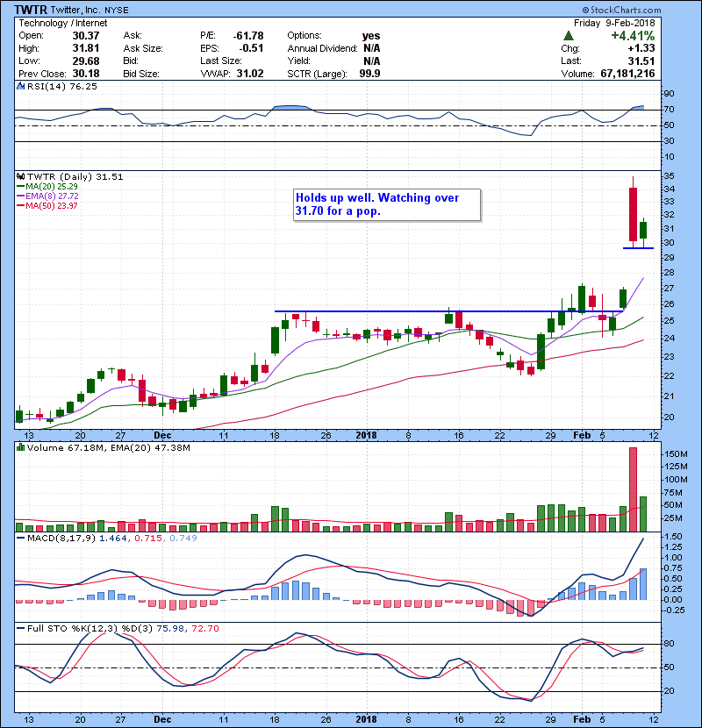
Task: Click the Ask Size label
Action: (x=143, y=48)
